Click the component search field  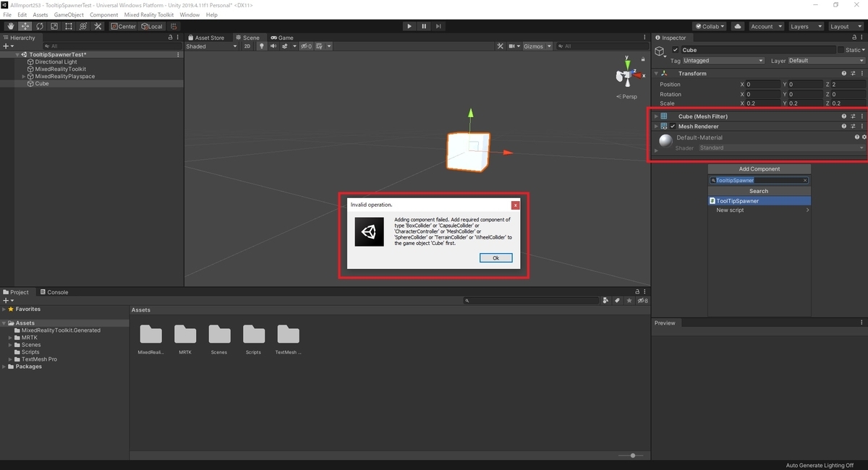759,180
